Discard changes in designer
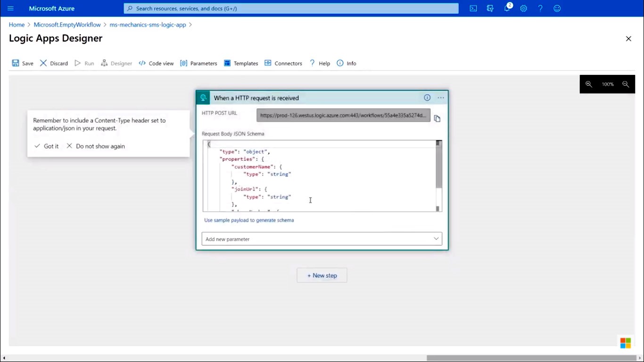This screenshot has width=644, height=362. (54, 63)
